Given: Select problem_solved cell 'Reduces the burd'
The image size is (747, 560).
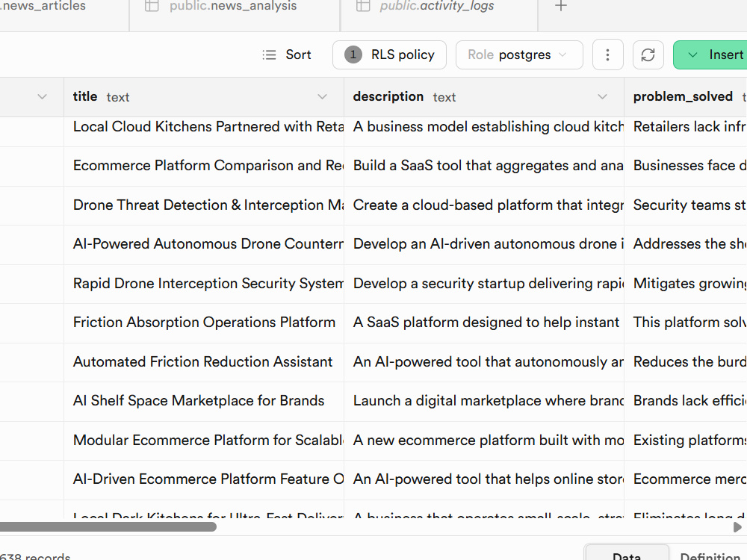Looking at the screenshot, I should tap(686, 362).
